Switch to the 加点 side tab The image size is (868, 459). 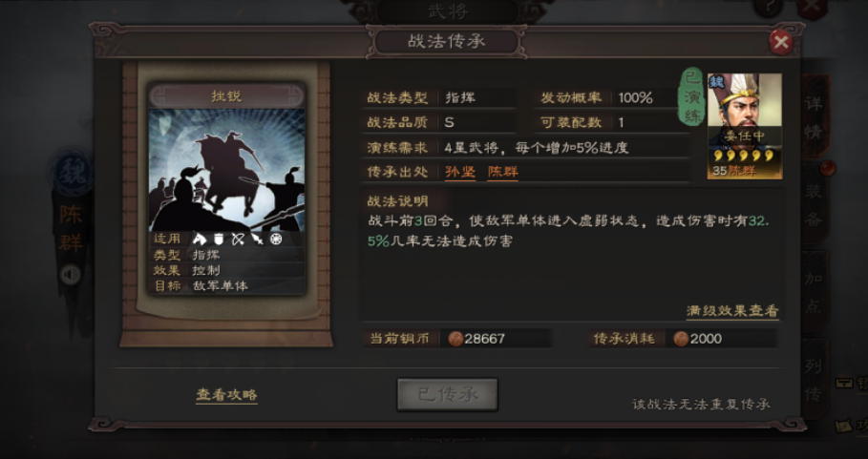814,292
